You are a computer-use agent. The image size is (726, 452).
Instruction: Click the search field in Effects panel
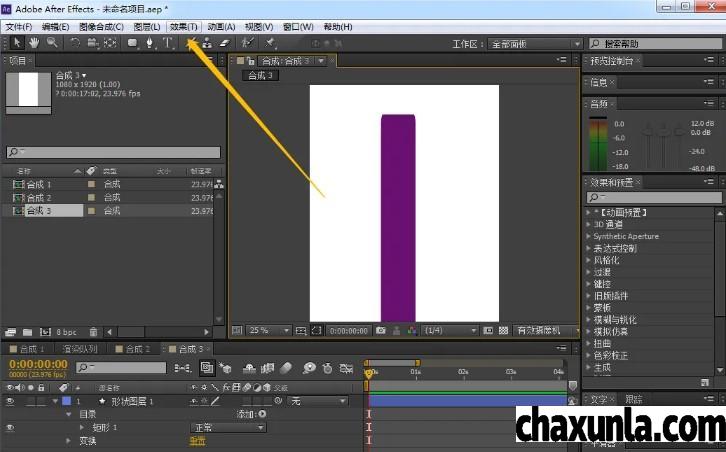[x=654, y=197]
